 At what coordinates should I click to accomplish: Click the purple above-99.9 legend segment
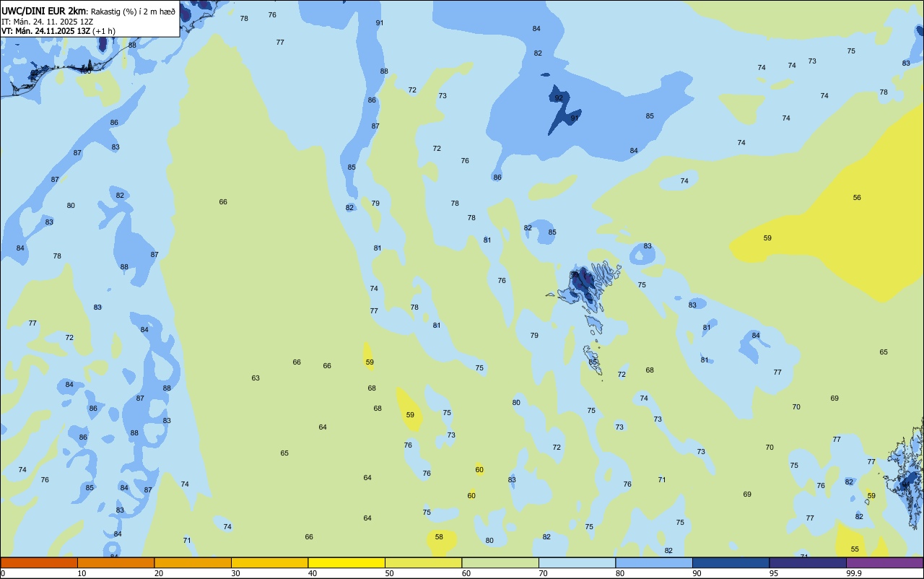coord(884,562)
